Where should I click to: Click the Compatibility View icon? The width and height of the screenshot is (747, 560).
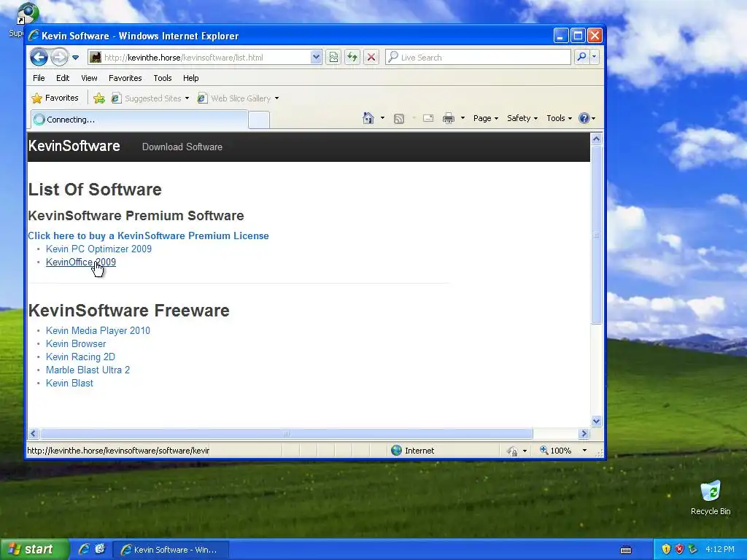click(x=333, y=57)
